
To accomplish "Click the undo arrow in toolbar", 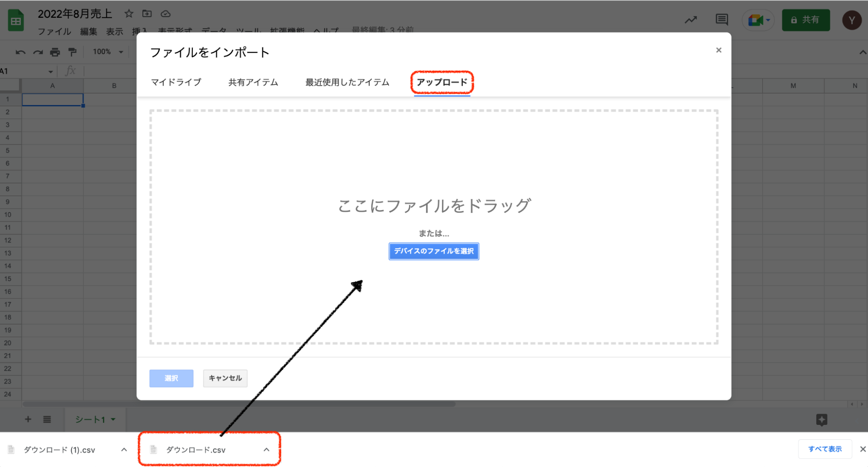I will coord(20,52).
